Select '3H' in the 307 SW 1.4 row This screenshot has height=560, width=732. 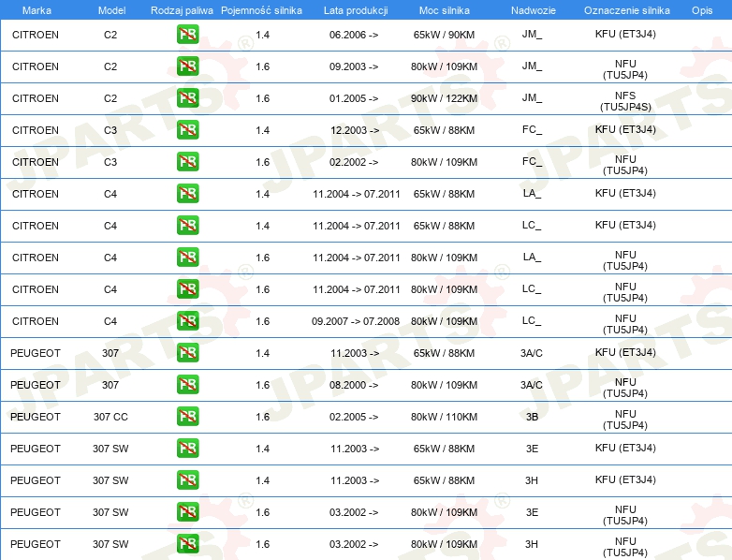point(532,480)
